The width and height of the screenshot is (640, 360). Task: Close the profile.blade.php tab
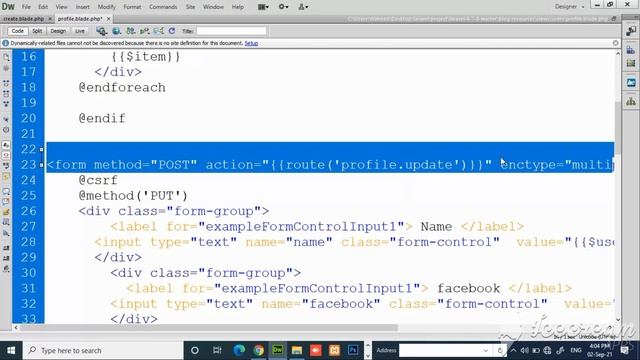tap(109, 19)
